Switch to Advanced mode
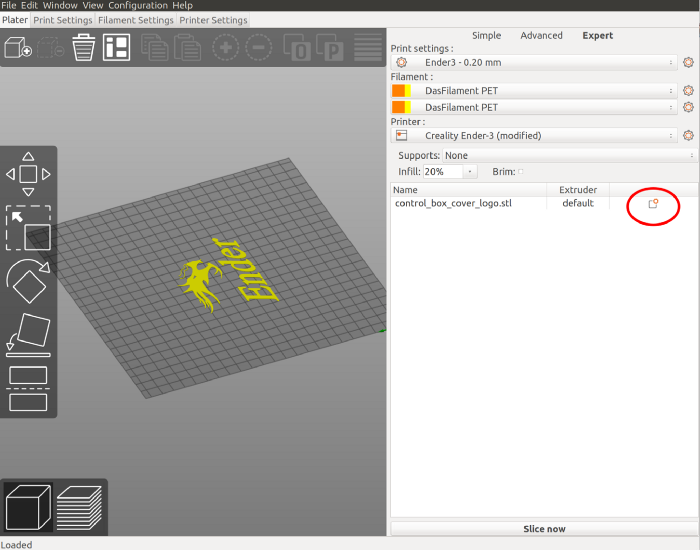 point(541,35)
